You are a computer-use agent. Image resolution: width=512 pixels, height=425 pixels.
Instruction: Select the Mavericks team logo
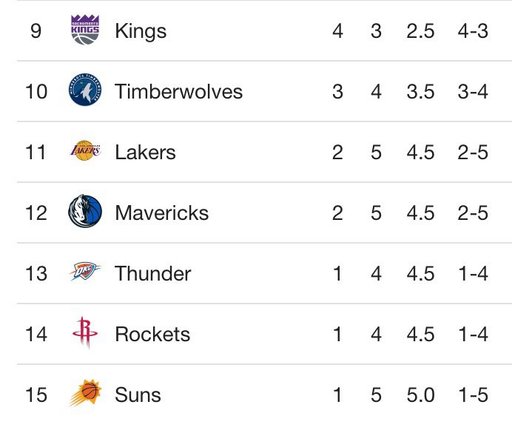pos(85,211)
